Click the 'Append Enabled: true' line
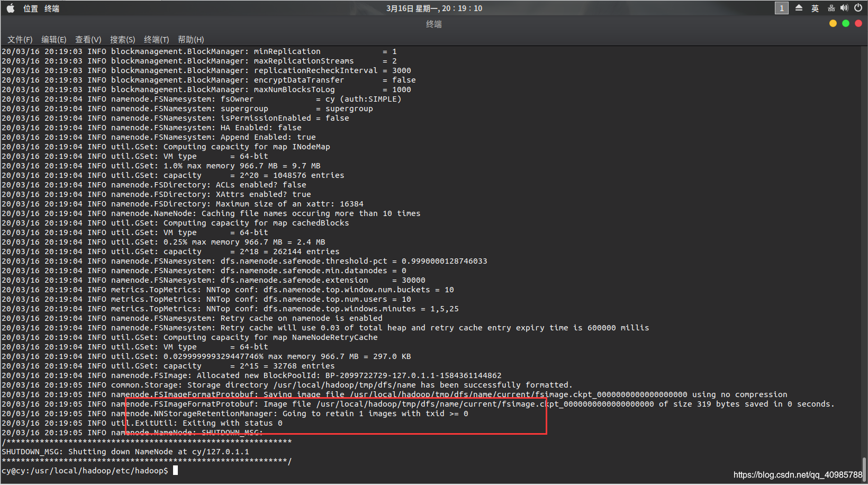Image resolution: width=868 pixels, height=485 pixels. click(268, 137)
